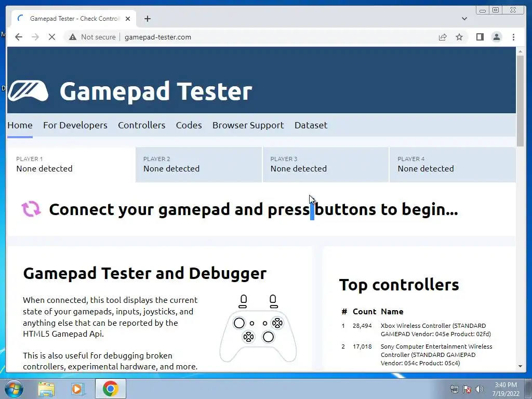Open the share page icon
This screenshot has width=532, height=399.
[x=443, y=37]
